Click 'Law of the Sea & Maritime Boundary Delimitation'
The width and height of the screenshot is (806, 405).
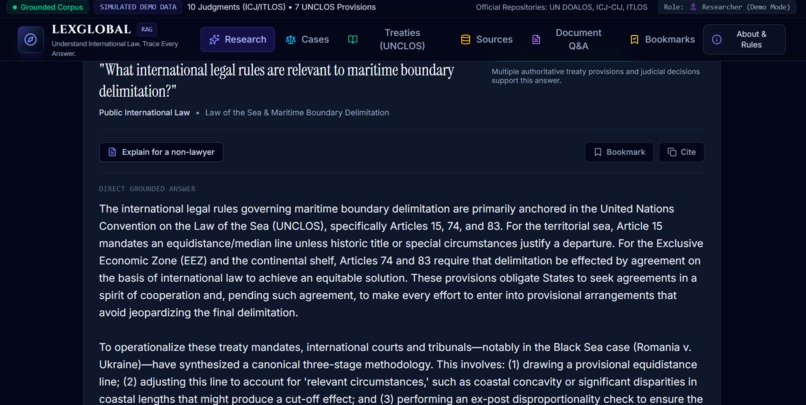(x=297, y=113)
